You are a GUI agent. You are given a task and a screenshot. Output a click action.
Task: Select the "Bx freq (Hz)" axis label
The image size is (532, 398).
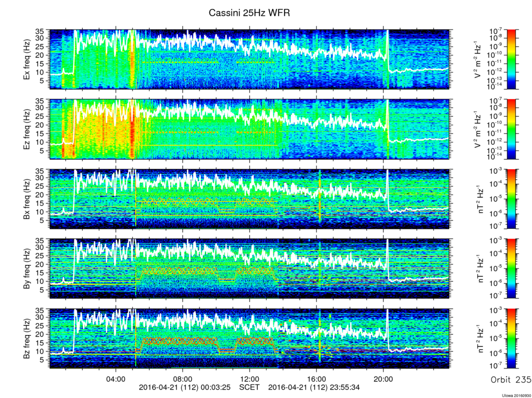[x=27, y=199]
